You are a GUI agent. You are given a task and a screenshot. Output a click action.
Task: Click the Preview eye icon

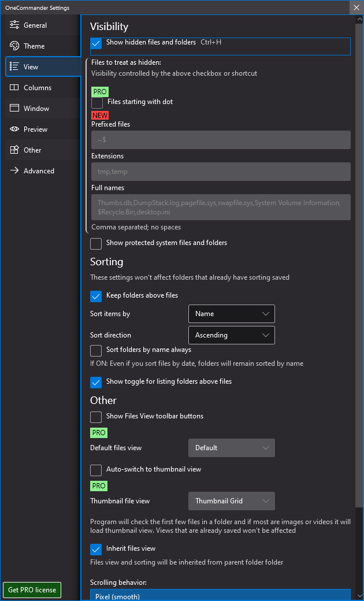tap(14, 129)
